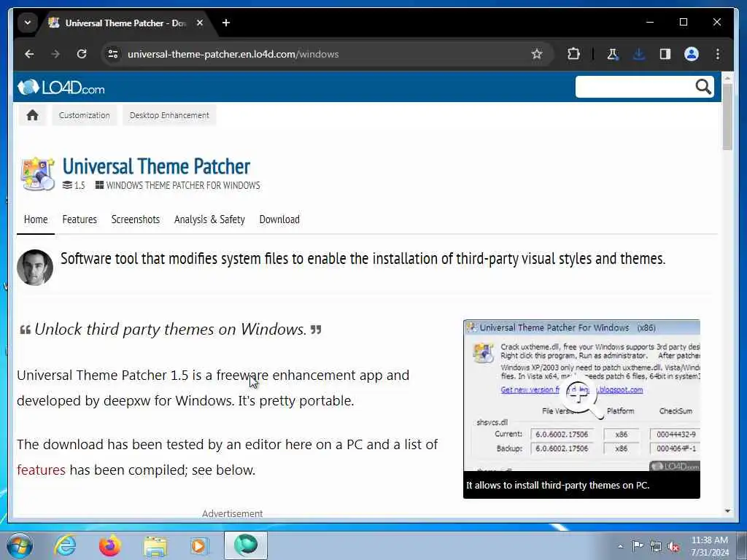Switch to the Download tab
The height and width of the screenshot is (560, 747).
tap(279, 219)
